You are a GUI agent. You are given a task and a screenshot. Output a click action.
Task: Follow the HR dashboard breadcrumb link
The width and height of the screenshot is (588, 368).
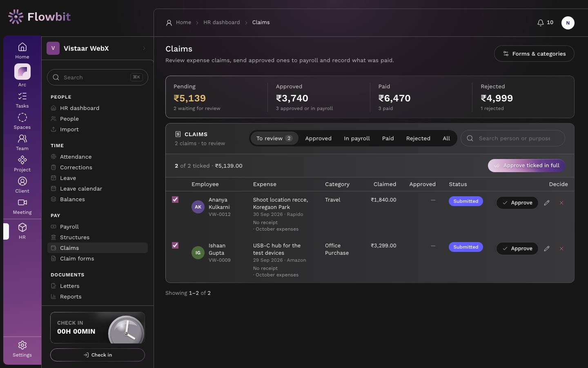[222, 22]
